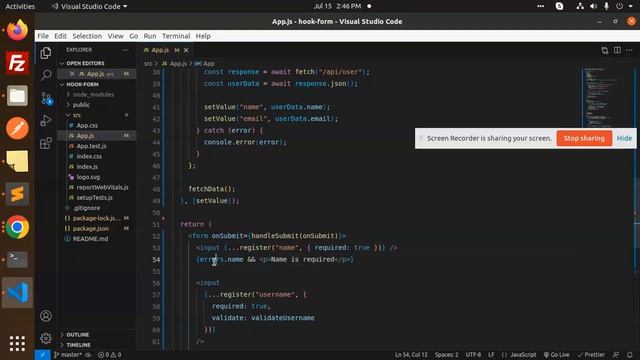Screen dimensions: 640x360
Task: Click Activities in top bar
Action: [20, 6]
